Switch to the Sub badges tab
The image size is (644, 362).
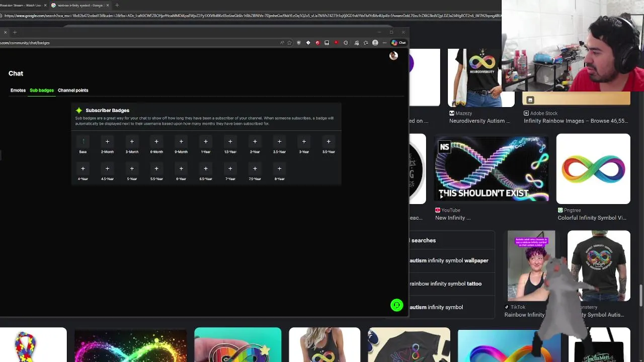pyautogui.click(x=42, y=90)
